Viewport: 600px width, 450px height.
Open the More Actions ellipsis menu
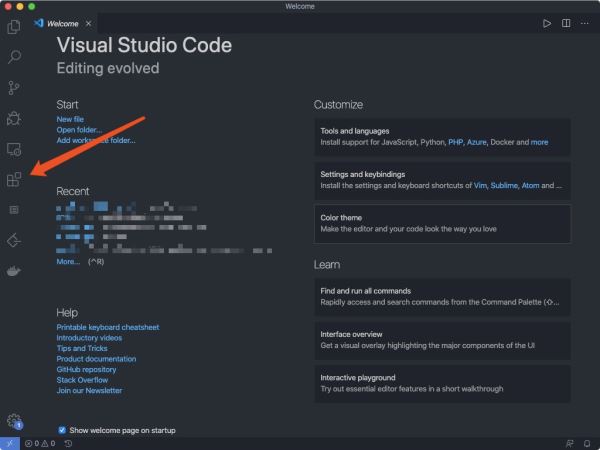(585, 23)
